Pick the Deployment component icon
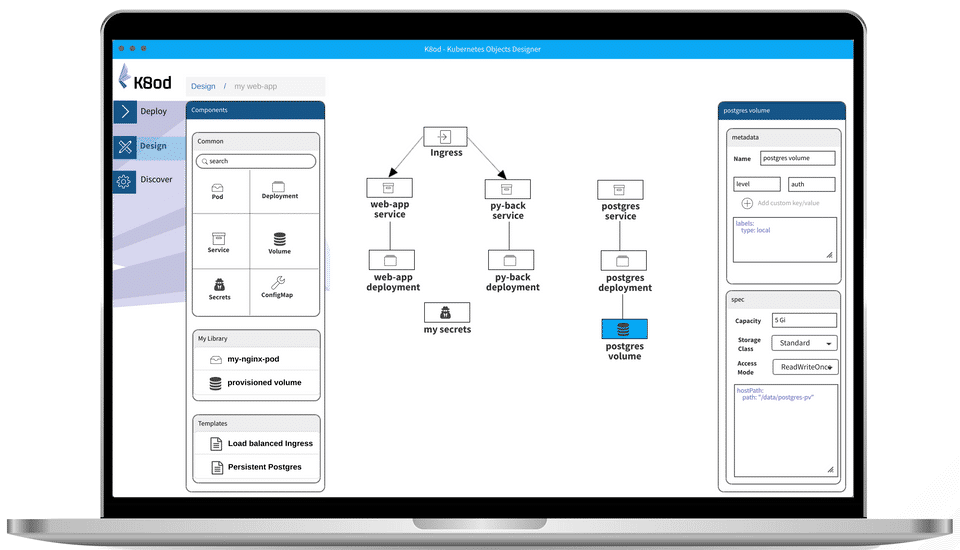Screen dimensions: 960x550 coord(279,187)
